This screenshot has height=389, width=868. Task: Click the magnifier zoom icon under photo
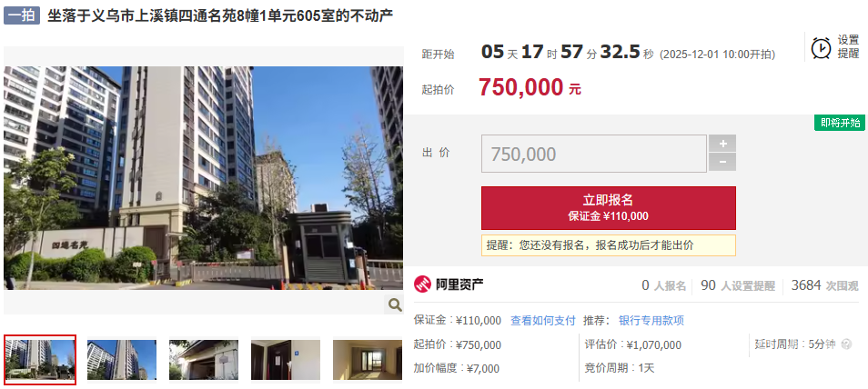pyautogui.click(x=395, y=304)
